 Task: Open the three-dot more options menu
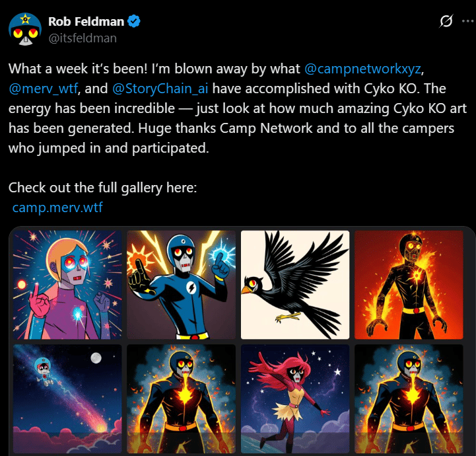pos(468,21)
